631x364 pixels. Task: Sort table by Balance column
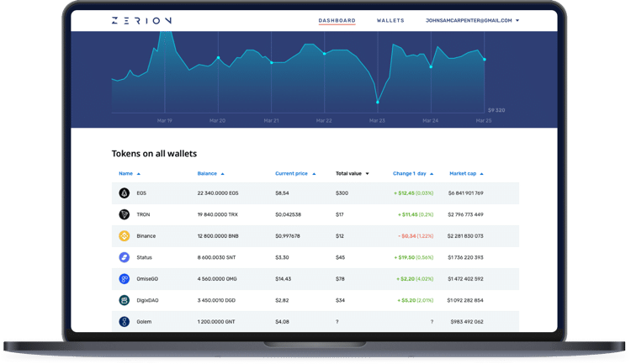tap(210, 174)
